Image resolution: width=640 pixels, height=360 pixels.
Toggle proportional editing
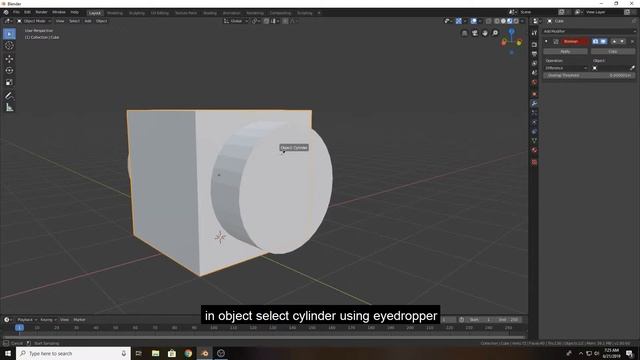285,21
